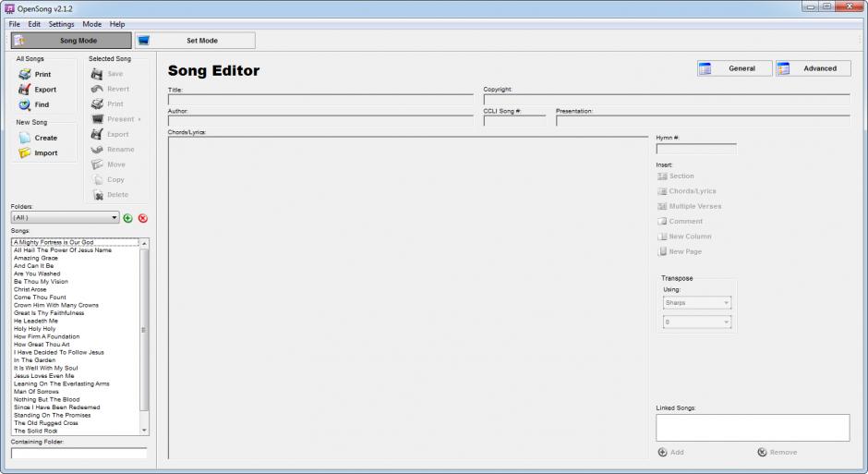Select song It Is Well With My Soul
868x474 pixels.
coord(46,369)
